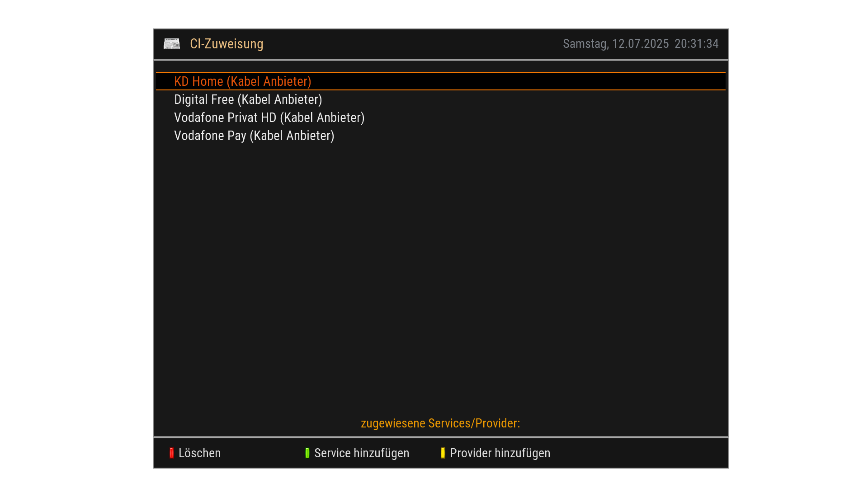Viewport: 868px width, 488px height.
Task: Choose Vodafone Privat HD (Kabel Anbieter)
Action: tap(441, 117)
